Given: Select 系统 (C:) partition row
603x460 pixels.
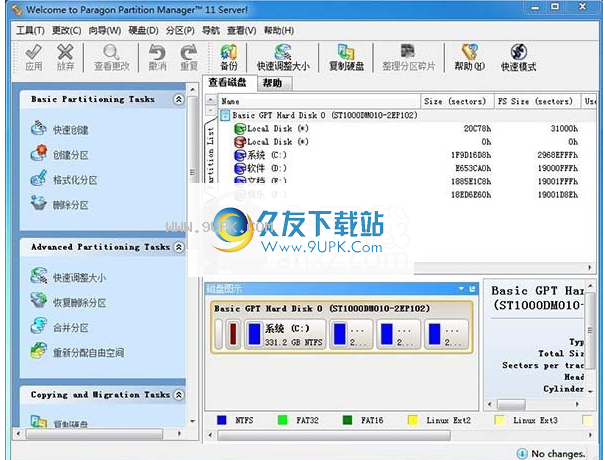Looking at the screenshot, I should [406, 155].
